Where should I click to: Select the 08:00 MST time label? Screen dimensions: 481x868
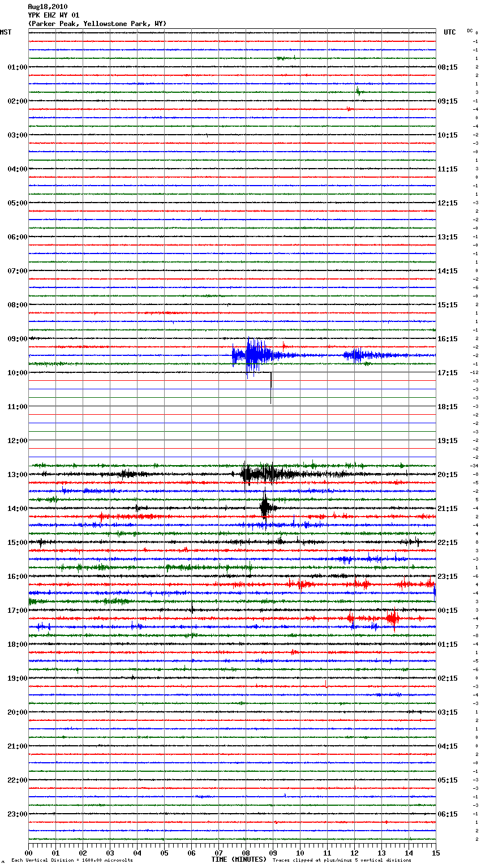click(18, 305)
